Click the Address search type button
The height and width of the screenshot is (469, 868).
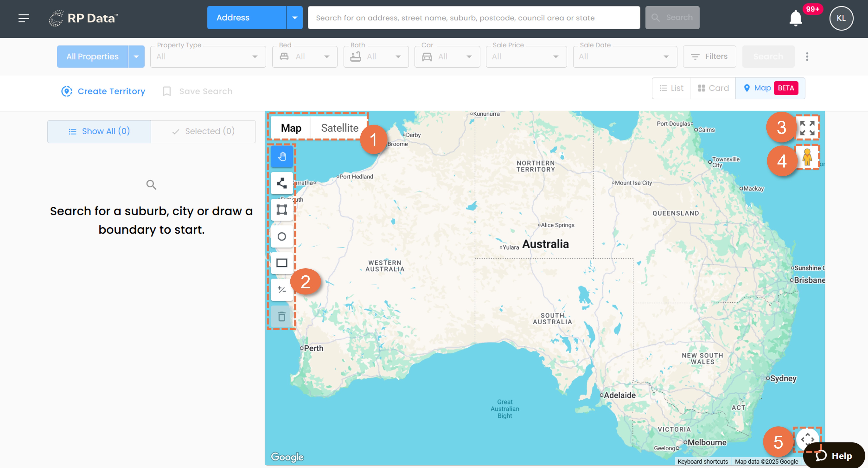coord(246,18)
